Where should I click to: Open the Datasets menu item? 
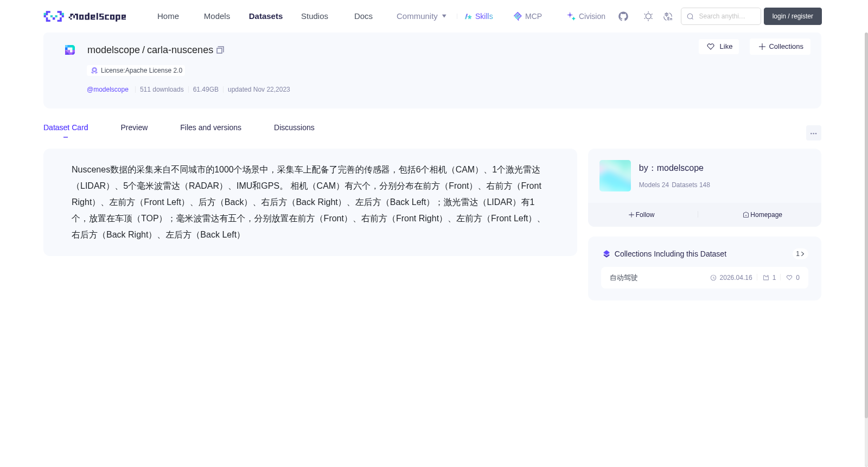tap(266, 16)
